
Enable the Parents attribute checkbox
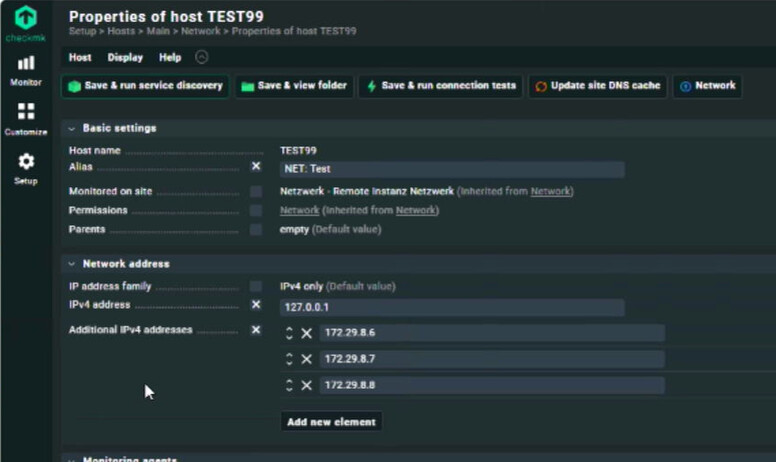256,230
